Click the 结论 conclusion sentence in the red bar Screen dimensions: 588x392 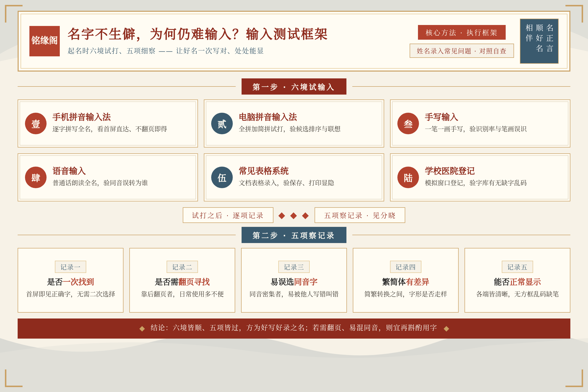click(294, 328)
